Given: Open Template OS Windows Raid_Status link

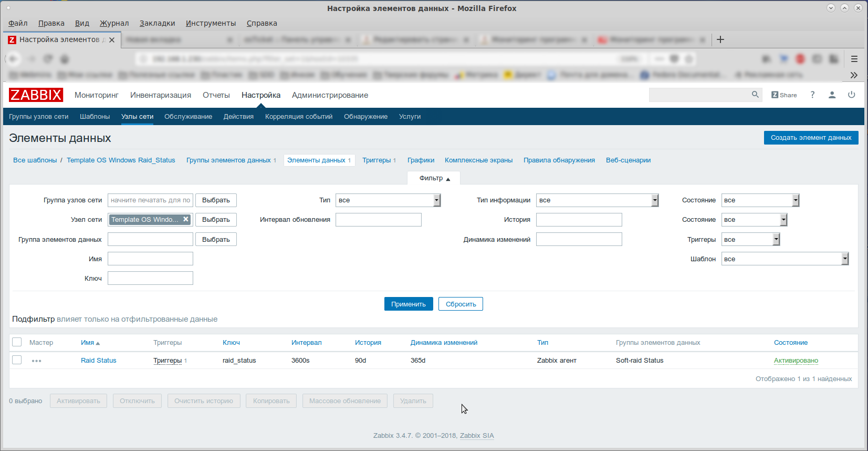Looking at the screenshot, I should (121, 160).
